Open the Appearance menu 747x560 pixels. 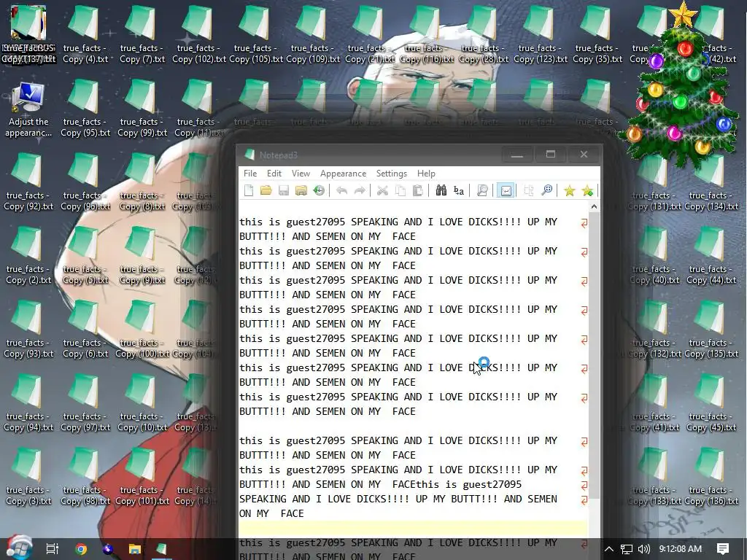(343, 174)
